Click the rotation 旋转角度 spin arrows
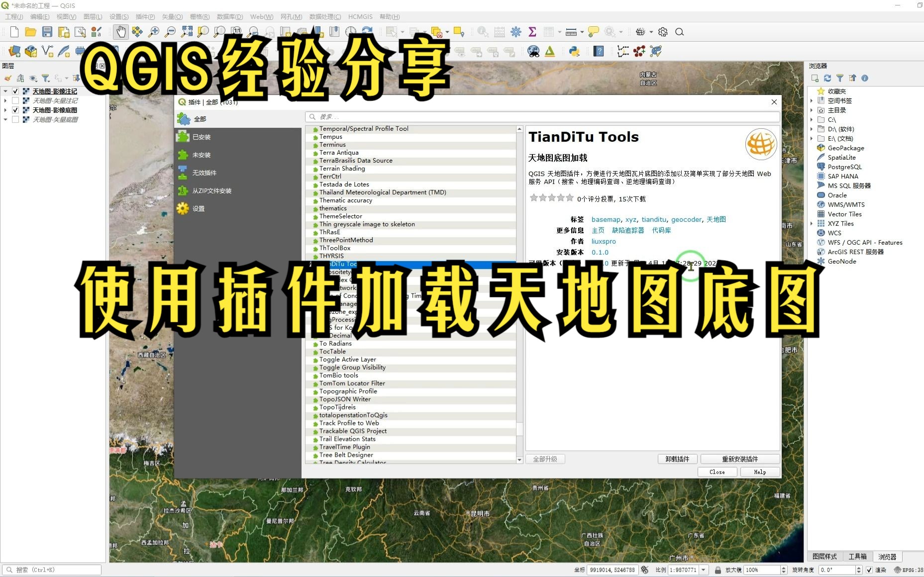Viewport: 924px width, 577px height. [x=858, y=570]
